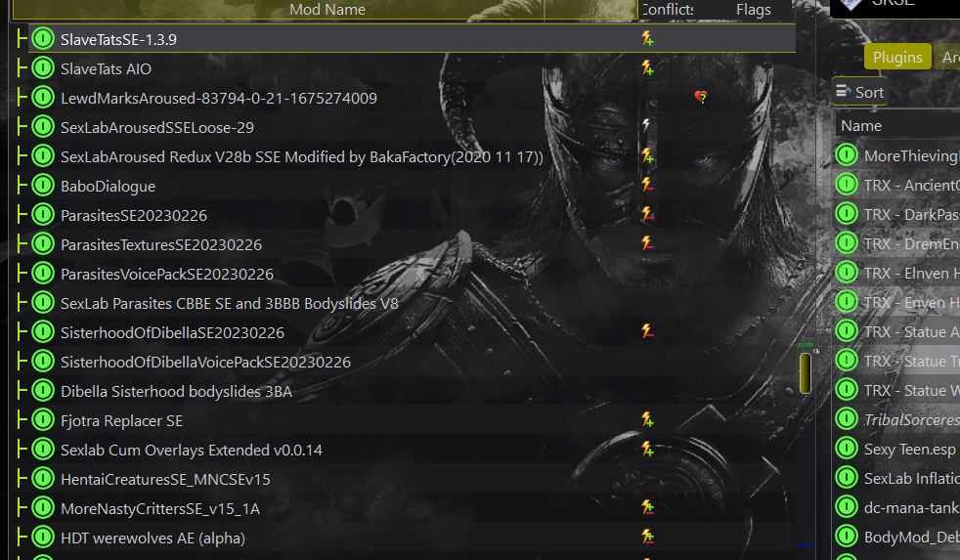Toggle the MoreThieving plugin's enabled icon
Viewport: 960px width, 560px height.
point(847,155)
